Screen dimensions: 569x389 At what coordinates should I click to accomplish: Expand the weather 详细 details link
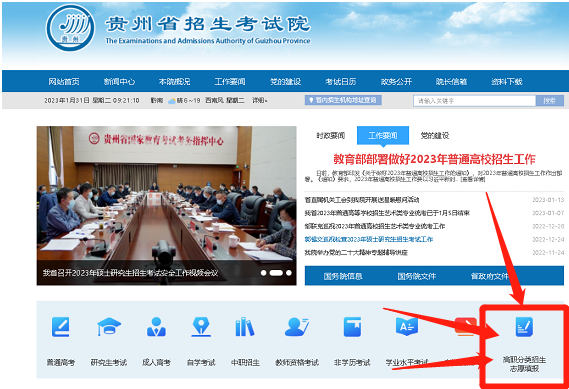coord(259,101)
